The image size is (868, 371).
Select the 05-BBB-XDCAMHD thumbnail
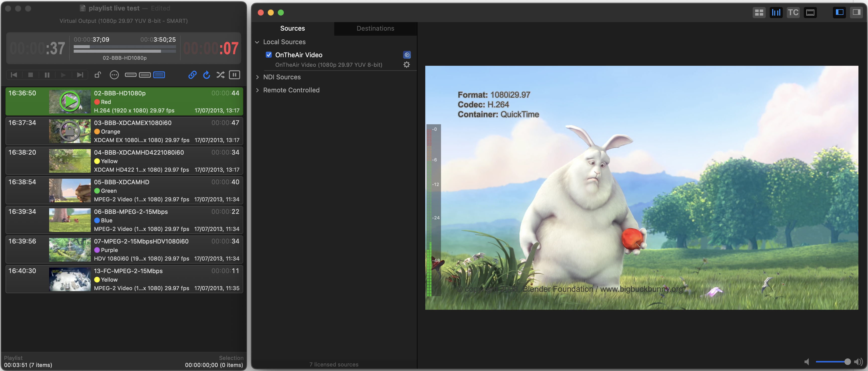tap(70, 190)
